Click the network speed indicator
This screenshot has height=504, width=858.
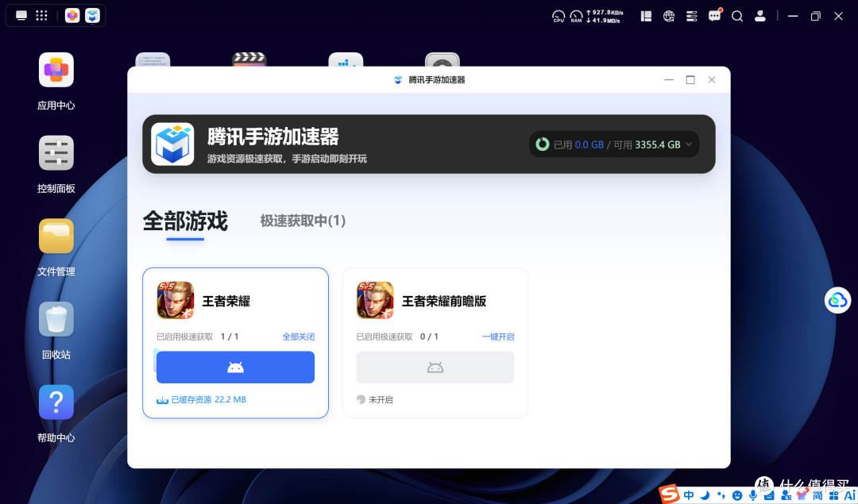click(x=605, y=17)
